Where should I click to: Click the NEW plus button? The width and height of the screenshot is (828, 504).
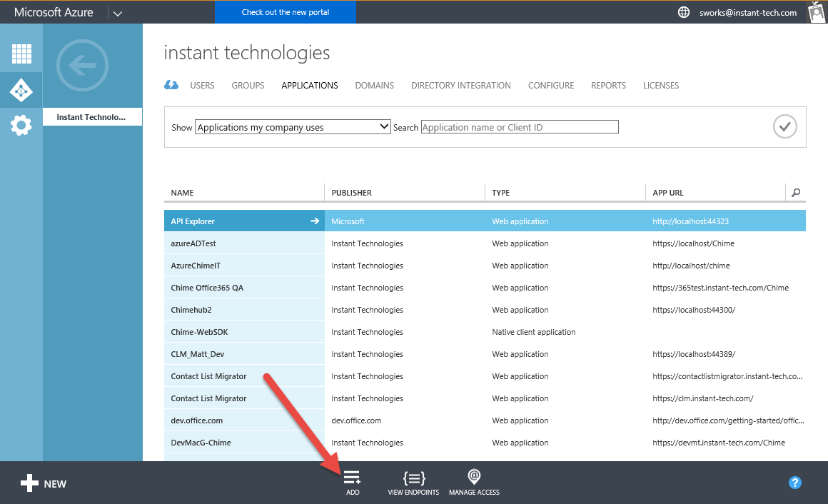point(44,483)
